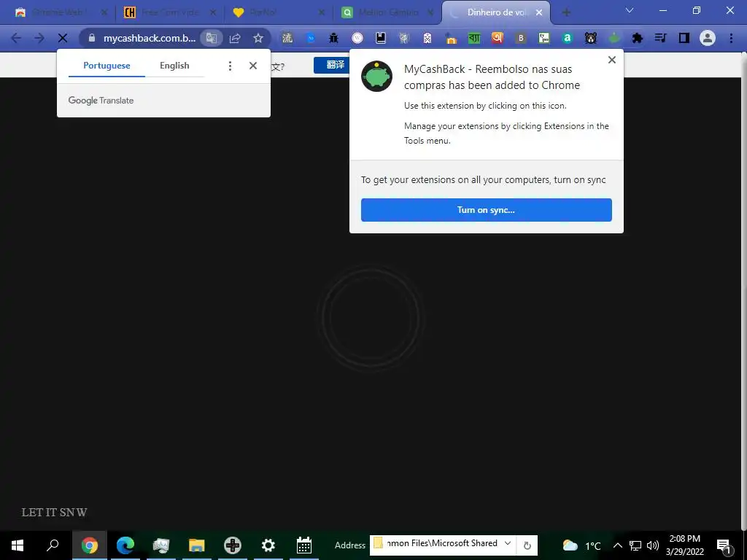Image resolution: width=747 pixels, height=560 pixels.
Task: Open the white circle extension icon
Action: [x=357, y=38]
